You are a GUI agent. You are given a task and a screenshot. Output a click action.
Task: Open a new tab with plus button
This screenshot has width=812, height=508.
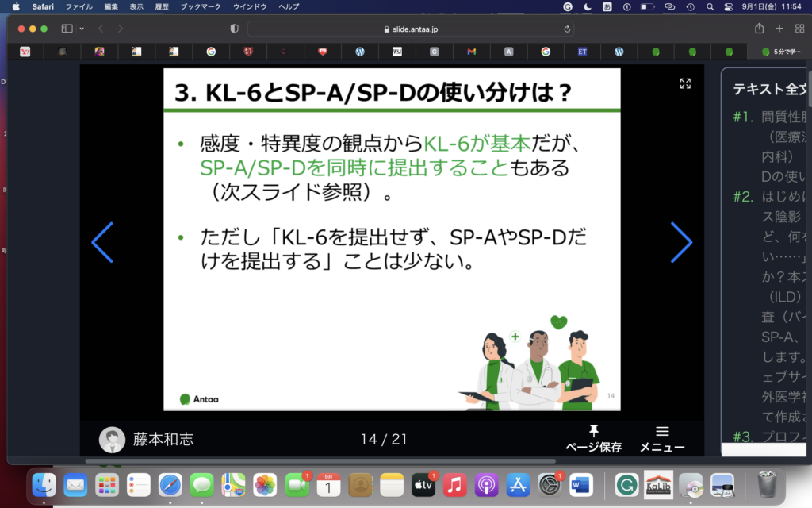tap(779, 29)
